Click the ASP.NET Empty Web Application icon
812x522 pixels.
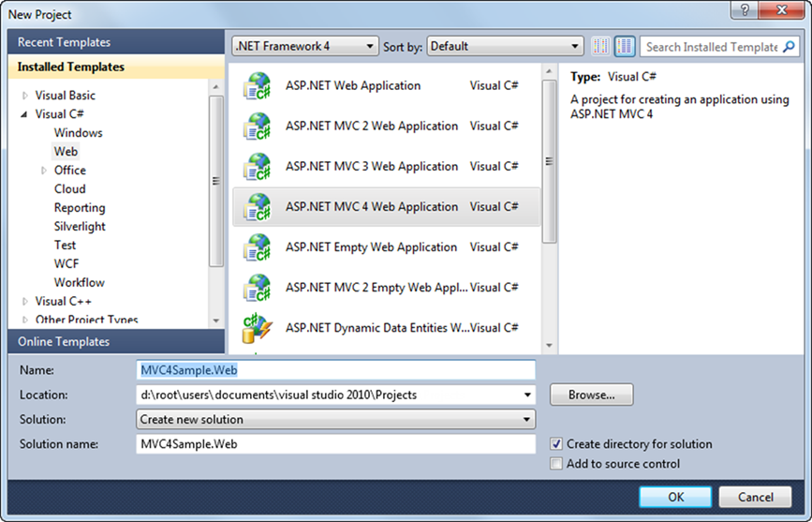[x=257, y=247]
